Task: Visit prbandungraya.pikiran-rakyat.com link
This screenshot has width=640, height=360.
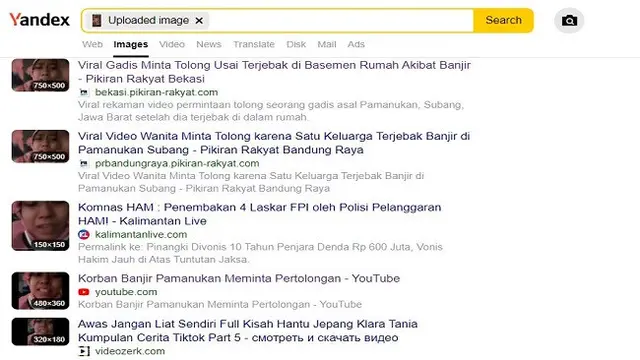Action: pyautogui.click(x=177, y=163)
